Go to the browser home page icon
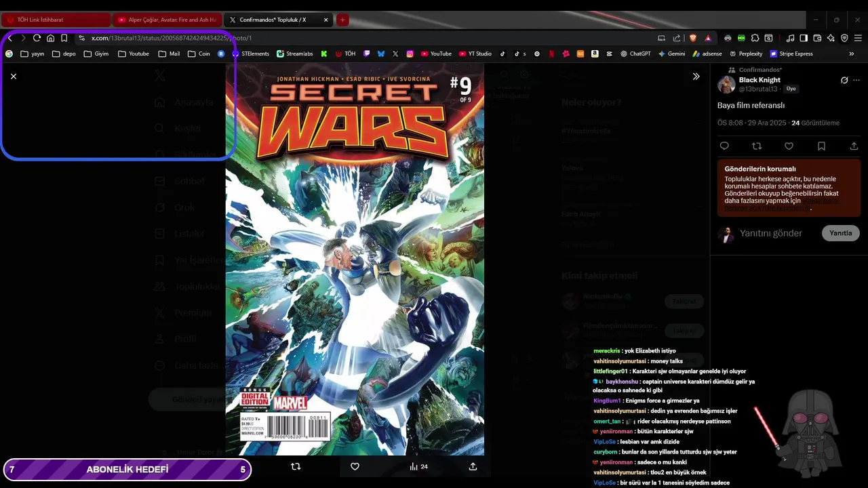Screen dimensions: 868x488 pyautogui.click(x=50, y=38)
